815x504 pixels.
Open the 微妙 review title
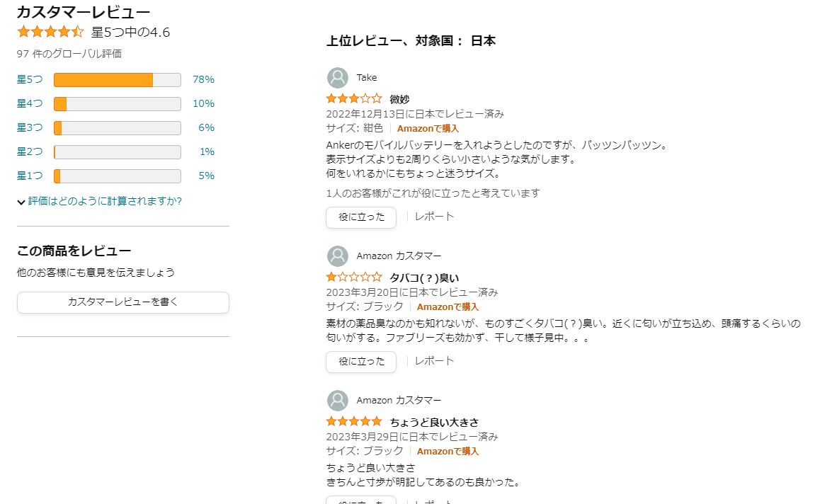(x=399, y=99)
